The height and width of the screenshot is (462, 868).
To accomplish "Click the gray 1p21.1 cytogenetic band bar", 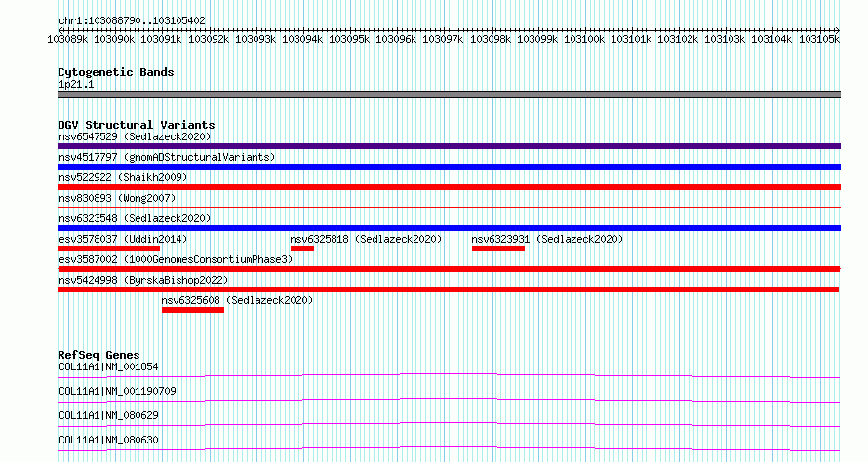I will click(x=449, y=95).
